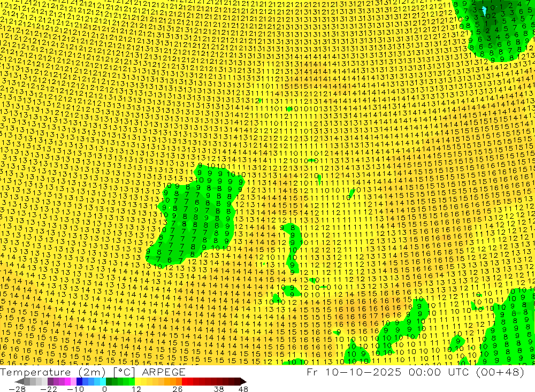Click the "26" legend scale value
Image resolution: width=535 pixels, height=392 pixels.
point(178,389)
